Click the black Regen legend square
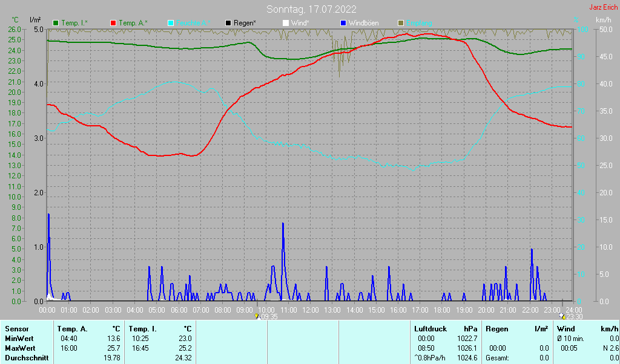Image resolution: width=620 pixels, height=364 pixels. (228, 24)
